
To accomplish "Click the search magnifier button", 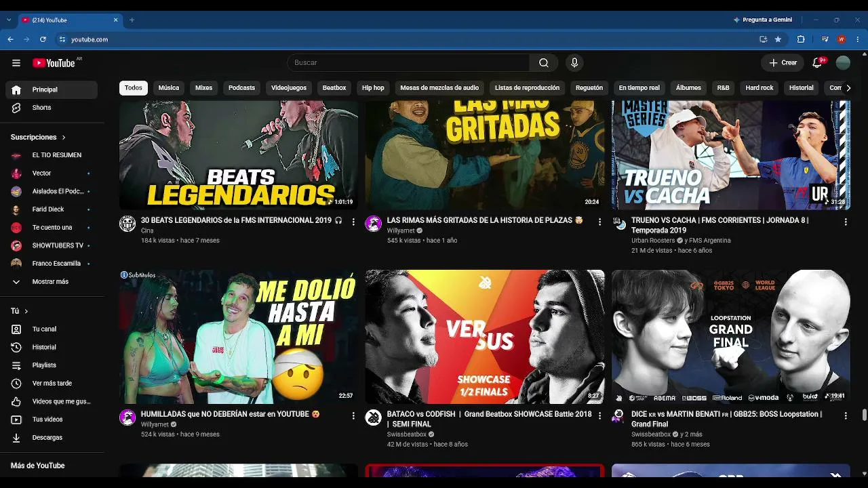I will tap(544, 63).
